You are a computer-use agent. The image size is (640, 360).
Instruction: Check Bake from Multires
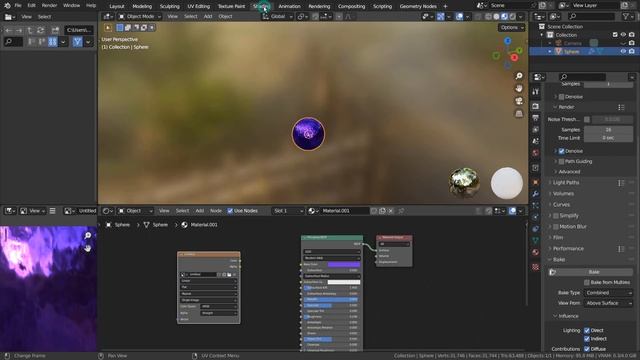tap(587, 282)
